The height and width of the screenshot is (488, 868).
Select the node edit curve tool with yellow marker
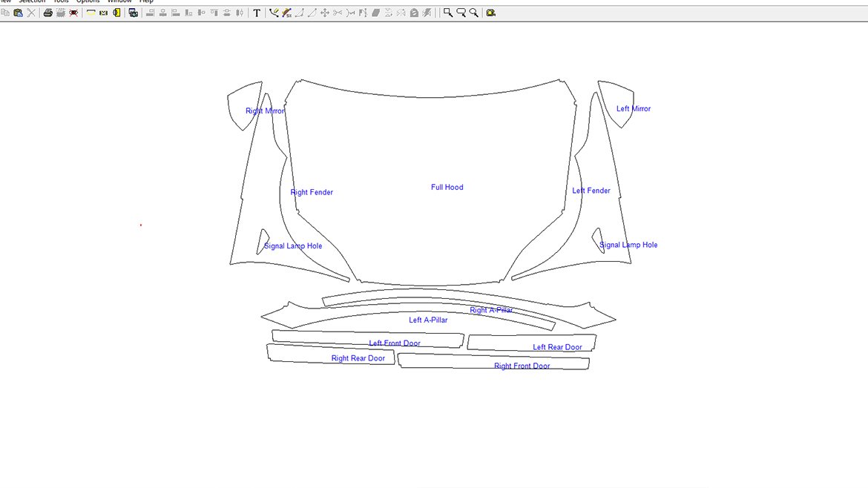pos(274,13)
